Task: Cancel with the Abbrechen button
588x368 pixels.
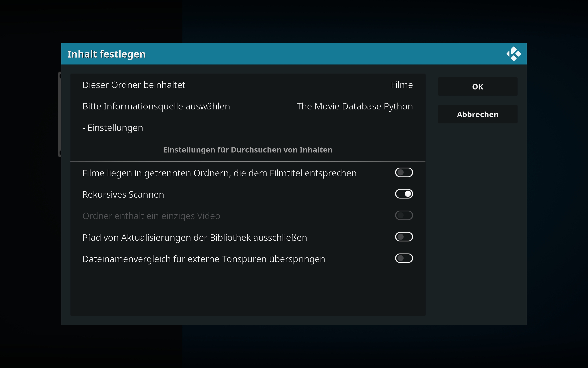Action: (x=478, y=114)
